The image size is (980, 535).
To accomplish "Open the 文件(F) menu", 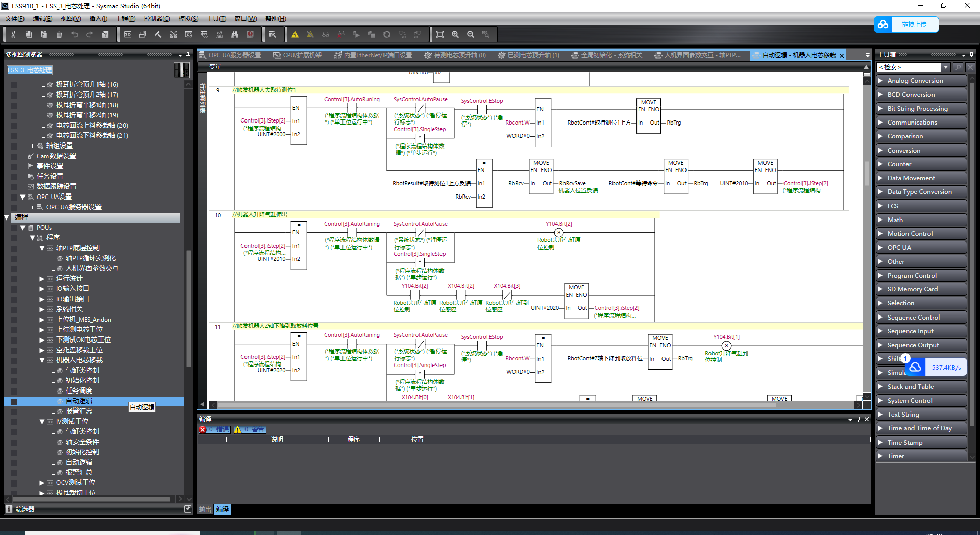I will [15, 19].
